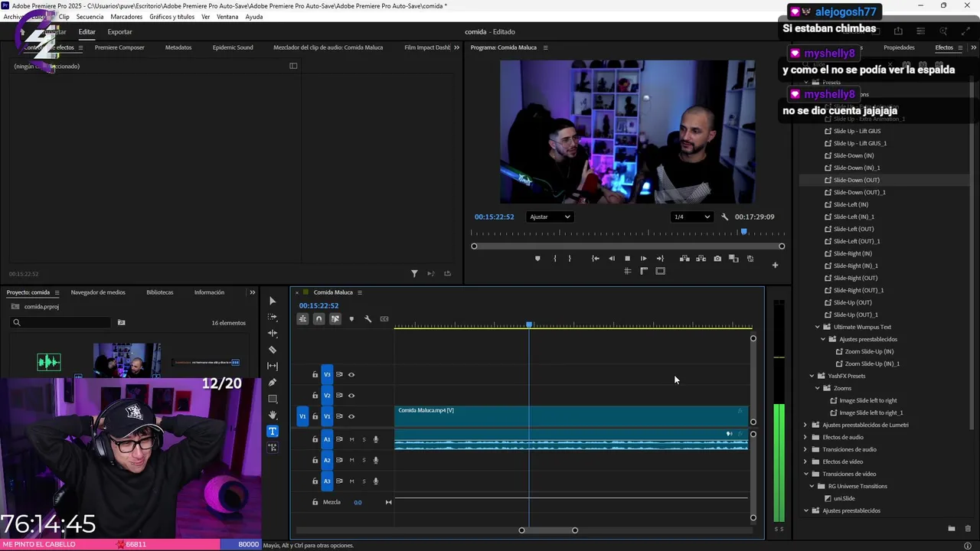Collapse YashFX Presets folder
The width and height of the screenshot is (980, 551).
[812, 376]
